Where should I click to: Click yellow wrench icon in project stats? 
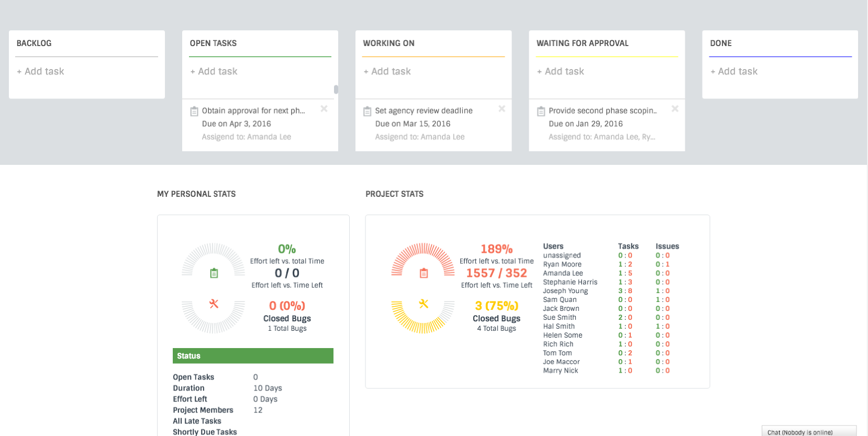[424, 304]
